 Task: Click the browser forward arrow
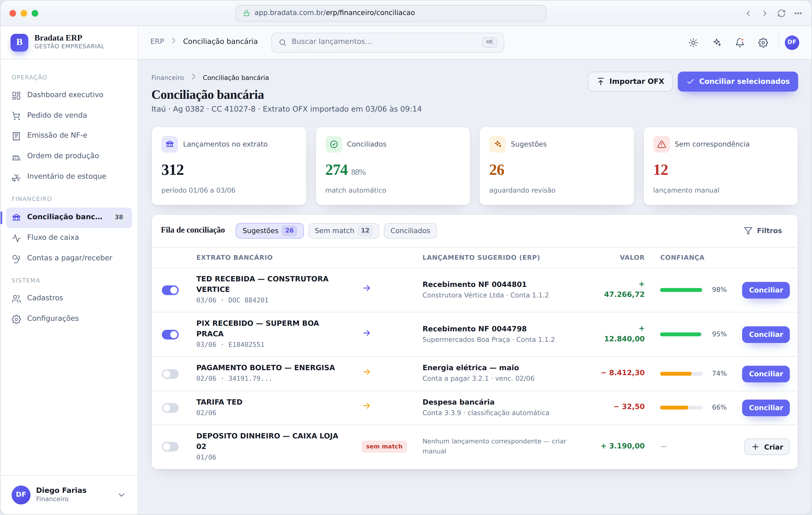click(x=765, y=13)
